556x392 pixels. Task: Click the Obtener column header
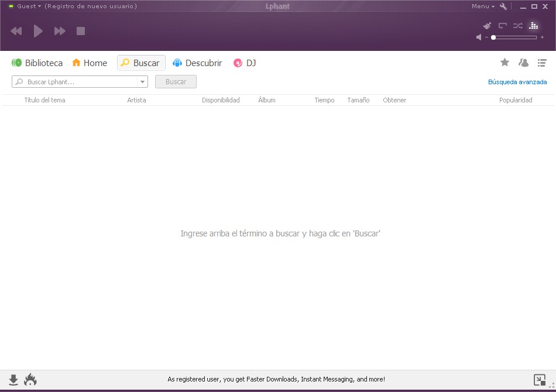(x=394, y=100)
